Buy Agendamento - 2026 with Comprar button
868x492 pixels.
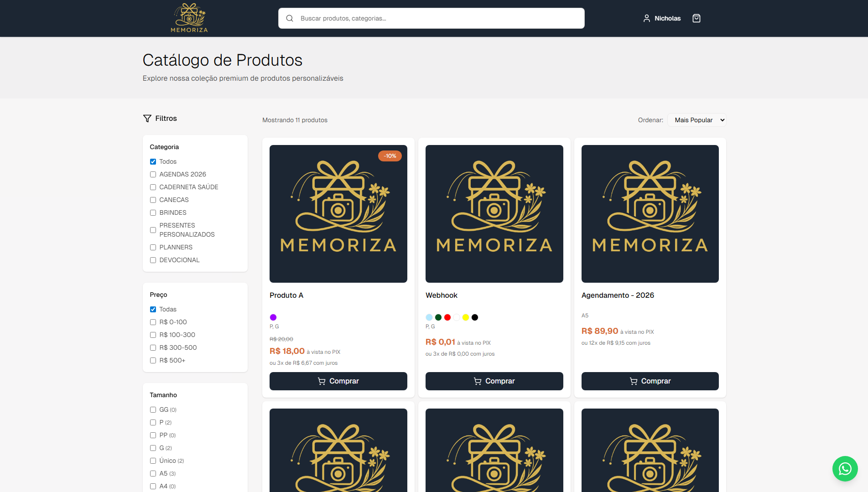(650, 381)
